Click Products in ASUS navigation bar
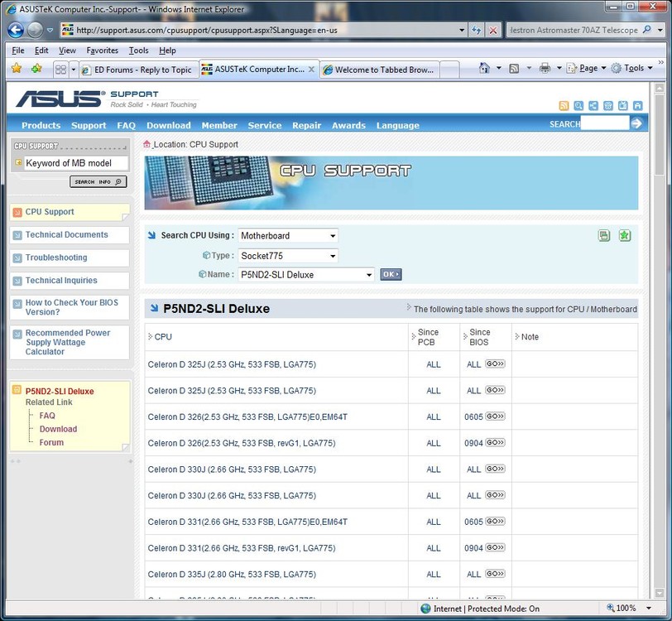672x621 pixels. [41, 125]
